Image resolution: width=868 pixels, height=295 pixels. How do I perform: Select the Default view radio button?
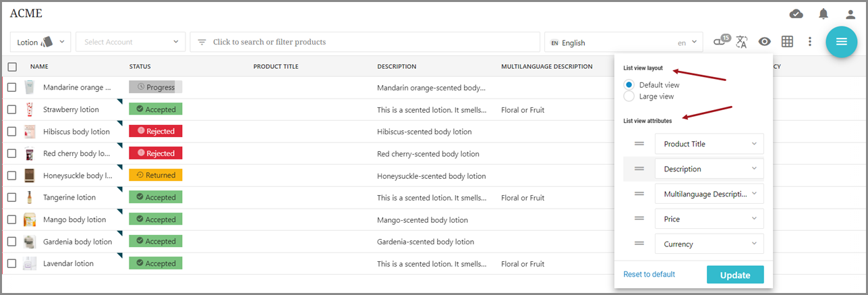point(629,85)
